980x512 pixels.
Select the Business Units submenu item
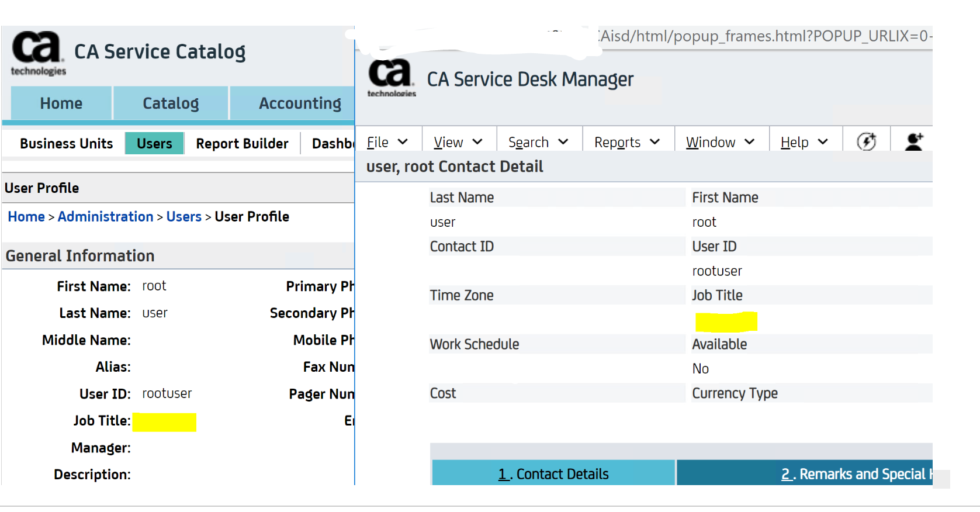point(66,144)
